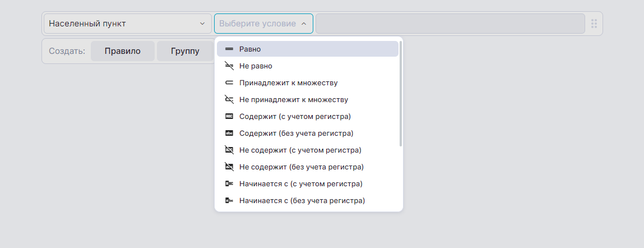Click the abc icon for Содержит без учета регистра
This screenshot has width=644, height=248.
click(229, 134)
